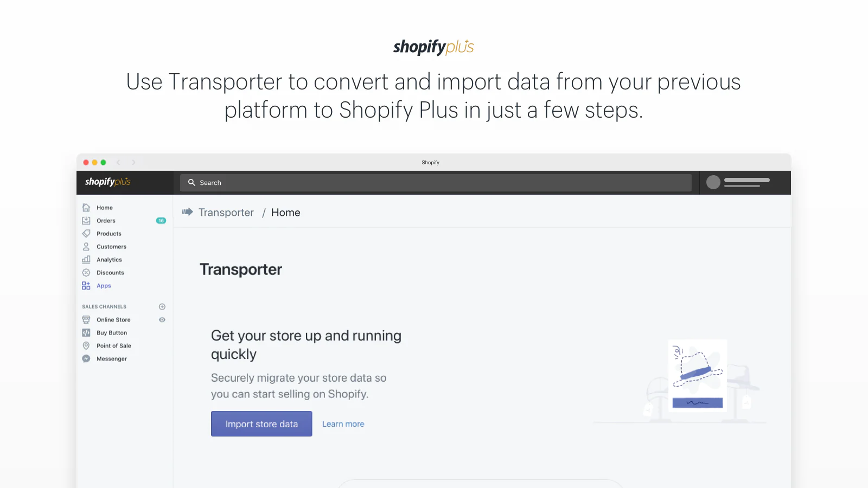This screenshot has width=868, height=488.
Task: Select the Home icon in the sidebar
Action: tap(87, 207)
